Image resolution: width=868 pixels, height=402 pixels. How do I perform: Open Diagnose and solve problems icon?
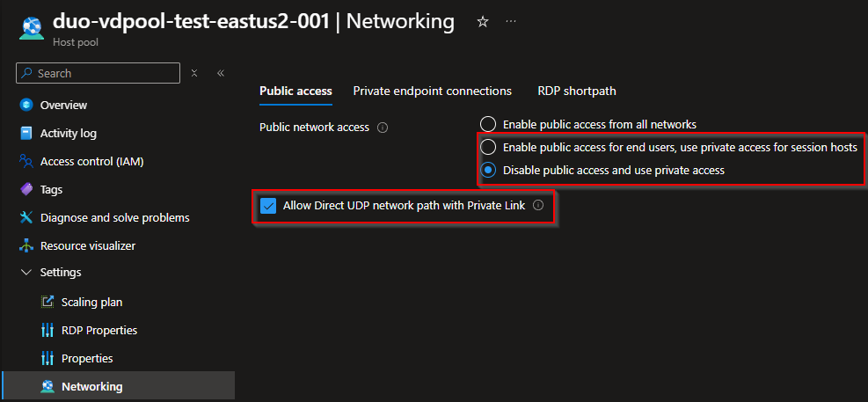(x=26, y=217)
